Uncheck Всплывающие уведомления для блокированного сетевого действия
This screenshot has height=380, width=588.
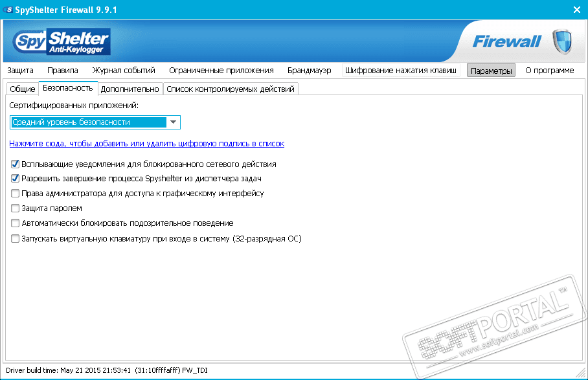15,164
